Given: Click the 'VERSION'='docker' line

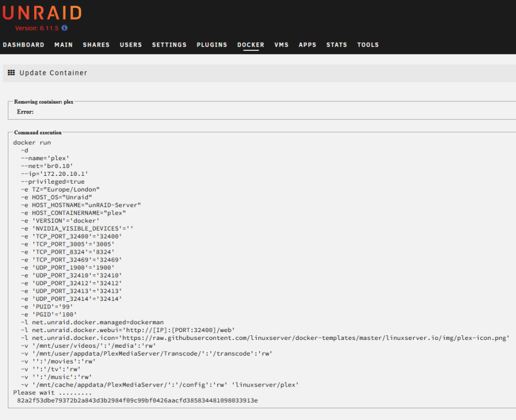Looking at the screenshot, I should (x=60, y=221).
